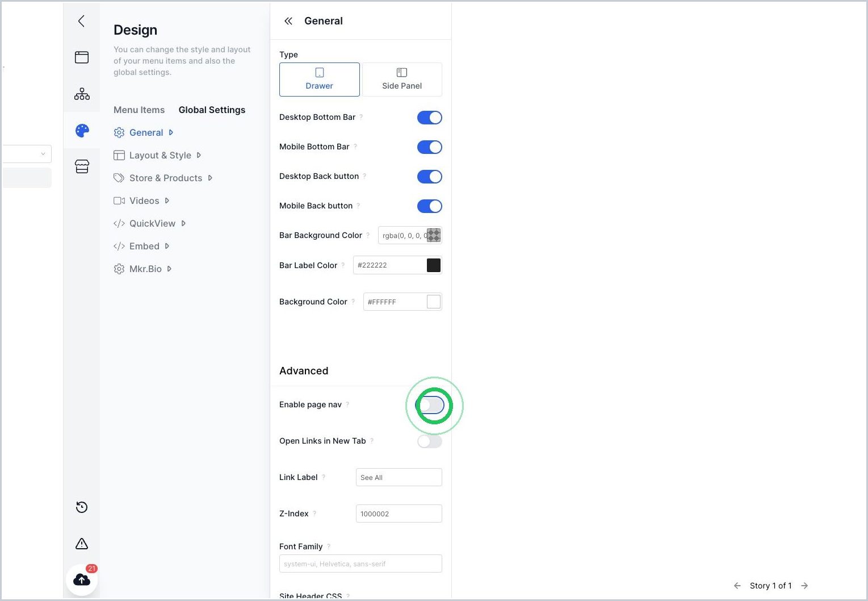Click help icon next to Enable page nav
Image resolution: width=868 pixels, height=601 pixels.
click(347, 404)
